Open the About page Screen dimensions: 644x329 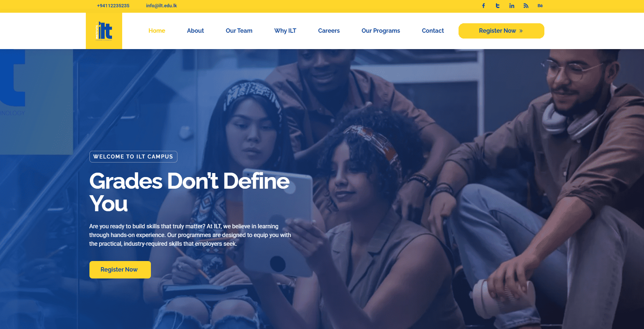[195, 31]
